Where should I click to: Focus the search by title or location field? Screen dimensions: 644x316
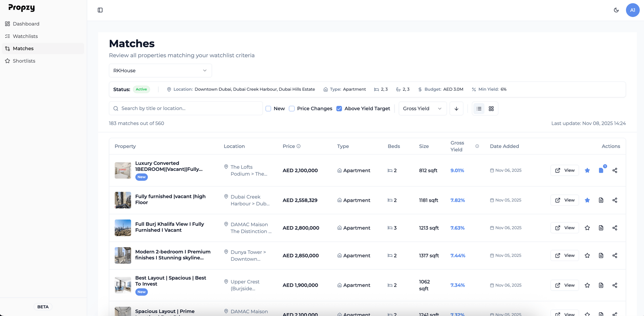click(190, 108)
